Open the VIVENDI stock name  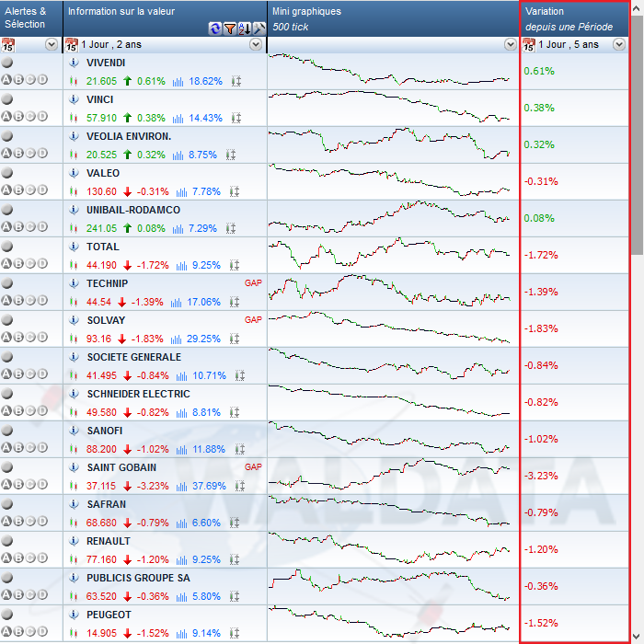[x=106, y=63]
